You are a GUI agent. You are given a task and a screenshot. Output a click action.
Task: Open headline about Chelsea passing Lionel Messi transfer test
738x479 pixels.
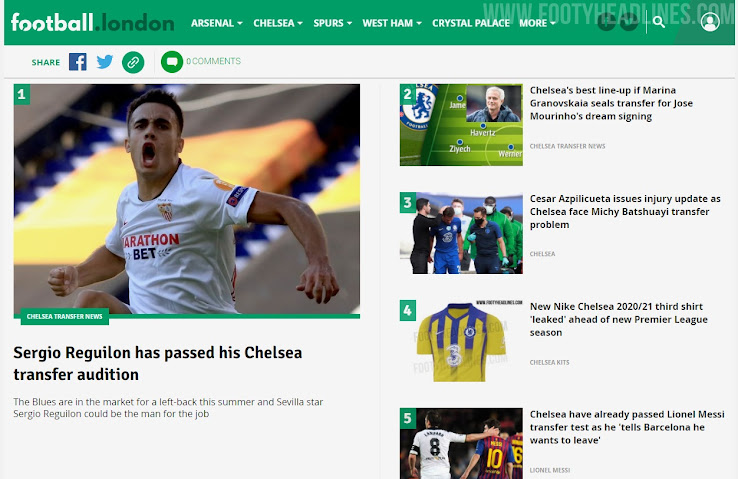click(627, 427)
